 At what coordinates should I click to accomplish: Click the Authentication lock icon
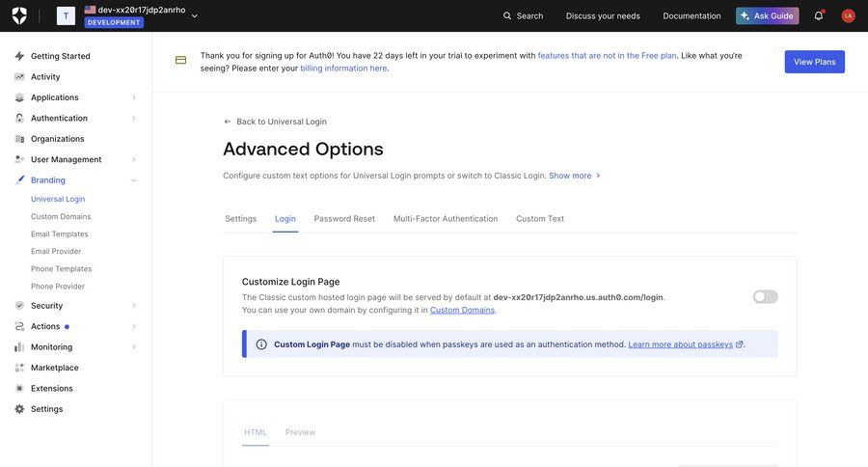[x=19, y=118]
